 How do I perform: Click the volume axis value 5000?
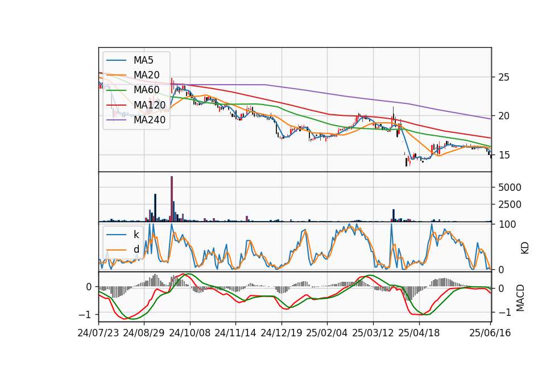tap(510, 187)
